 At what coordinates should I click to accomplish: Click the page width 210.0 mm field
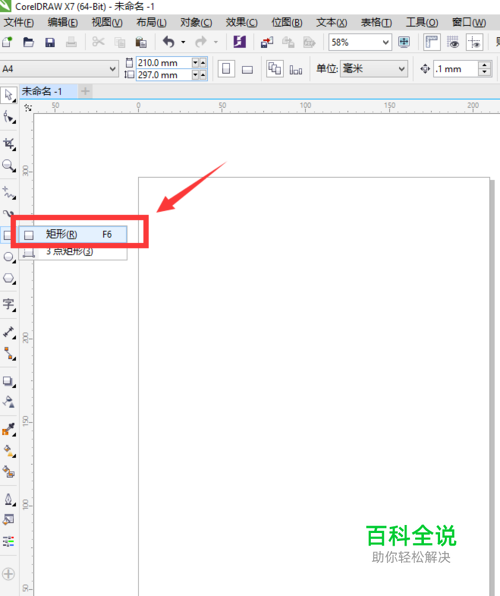(163, 63)
